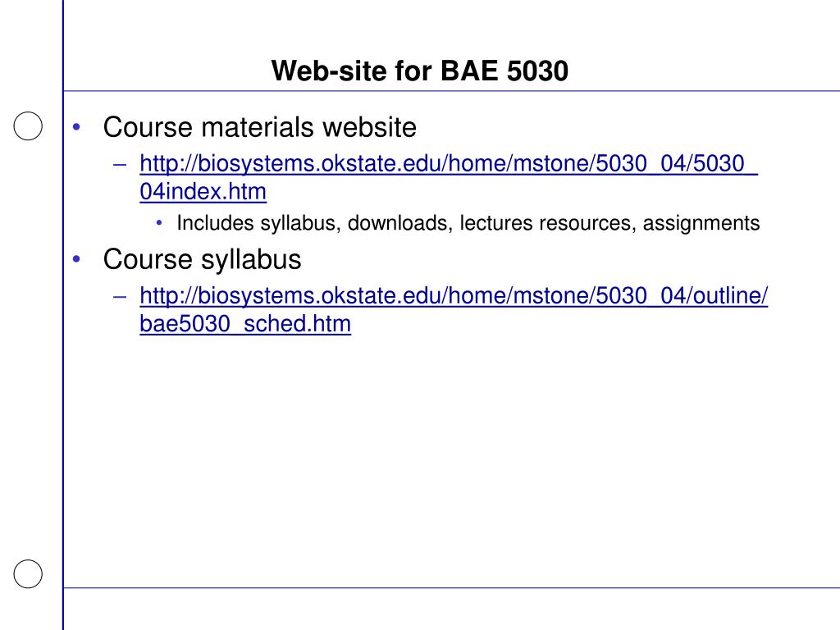Click the "bae5030_sched.htm" portion of the link
Viewport: 840px width, 630px height.
(x=245, y=323)
